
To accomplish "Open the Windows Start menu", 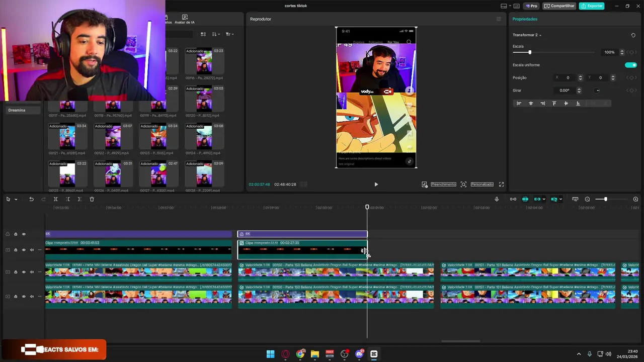I will [x=270, y=354].
